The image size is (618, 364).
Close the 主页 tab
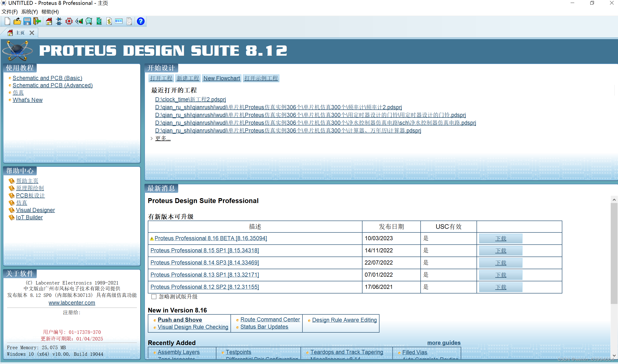point(32,33)
